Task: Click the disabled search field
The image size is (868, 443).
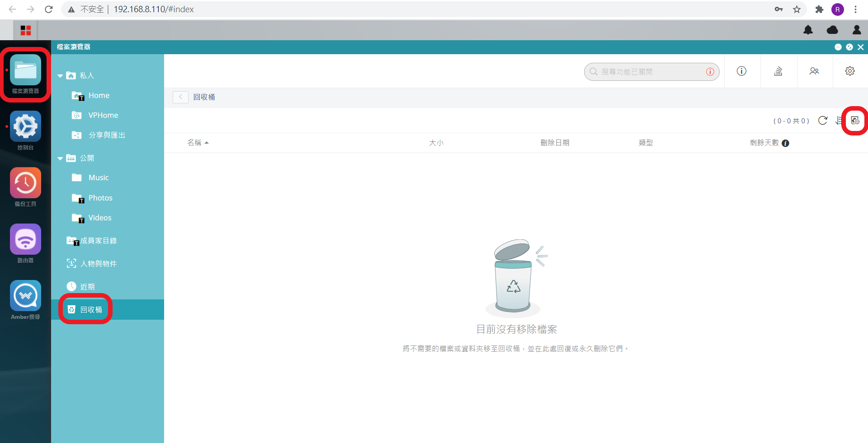Action: (651, 72)
